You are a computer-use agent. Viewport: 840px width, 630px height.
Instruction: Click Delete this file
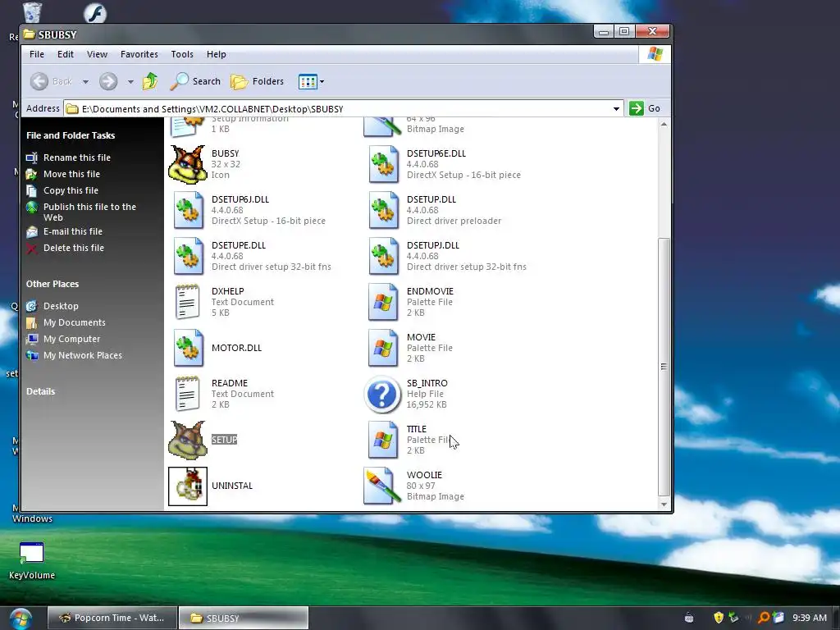[73, 248]
